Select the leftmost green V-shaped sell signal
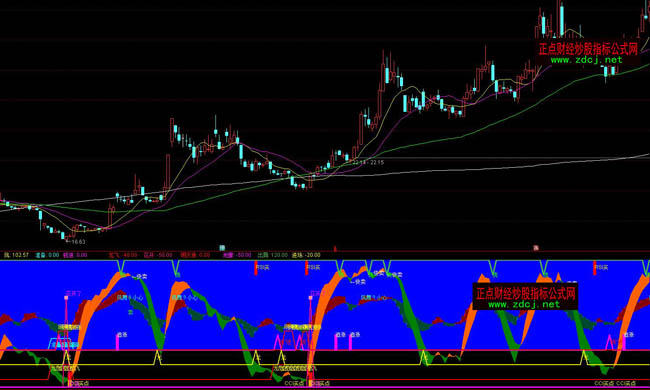The image size is (650, 390). 121,266
